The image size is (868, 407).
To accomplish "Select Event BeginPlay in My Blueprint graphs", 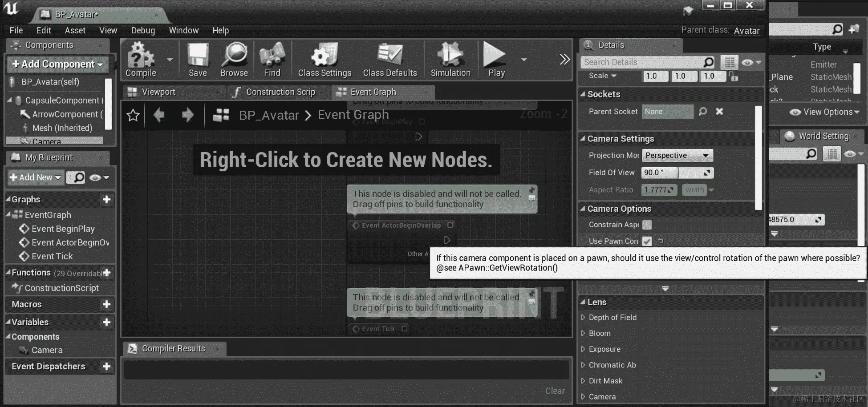I will pos(63,229).
